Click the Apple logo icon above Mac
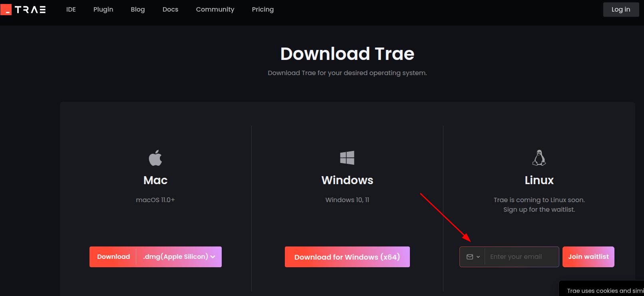The width and height of the screenshot is (644, 296). point(155,158)
